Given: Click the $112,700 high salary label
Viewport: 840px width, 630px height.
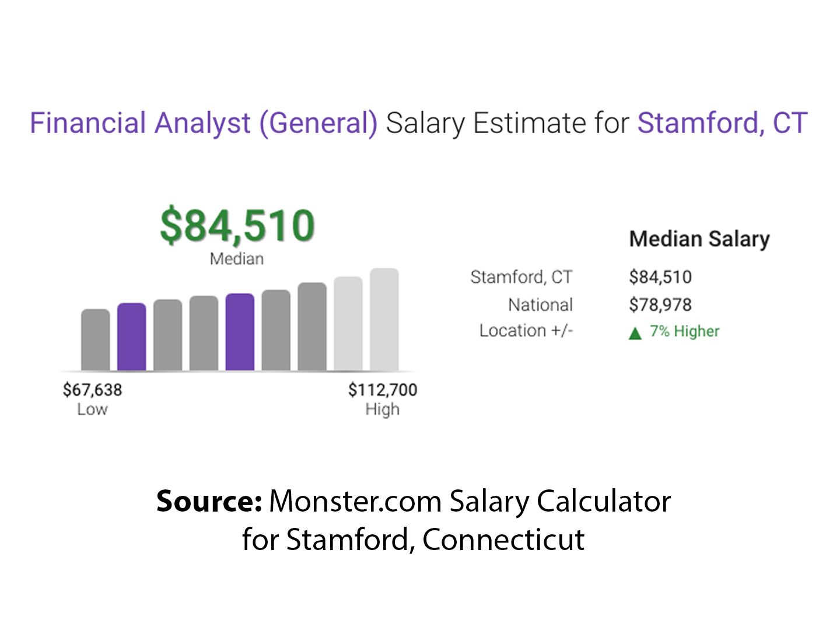Looking at the screenshot, I should tap(383, 390).
